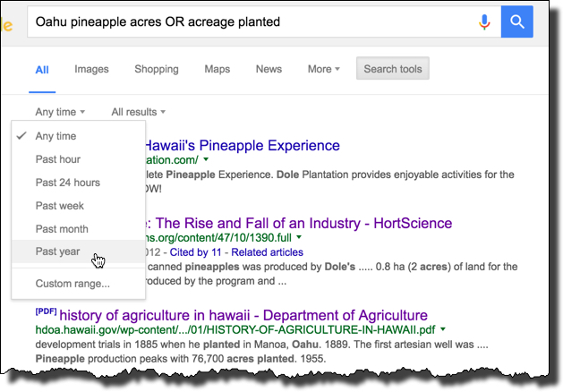Expand the Any time filter dropdown

click(60, 112)
